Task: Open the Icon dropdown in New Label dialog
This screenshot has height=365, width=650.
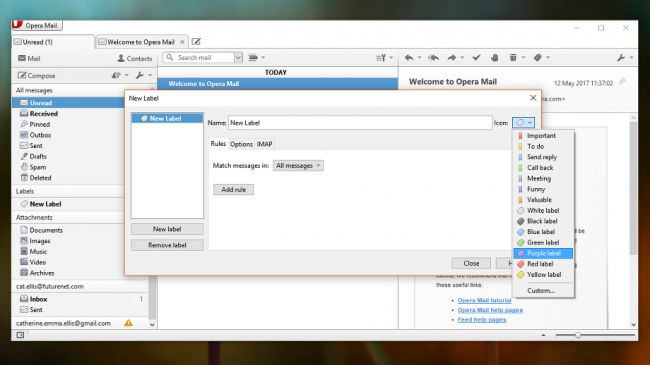Action: (524, 123)
